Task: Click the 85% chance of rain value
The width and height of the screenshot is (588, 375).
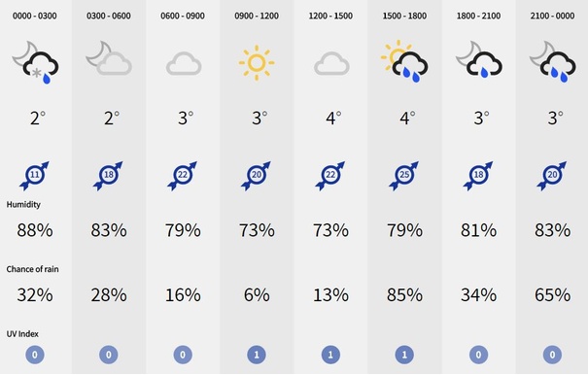Action: tap(404, 294)
